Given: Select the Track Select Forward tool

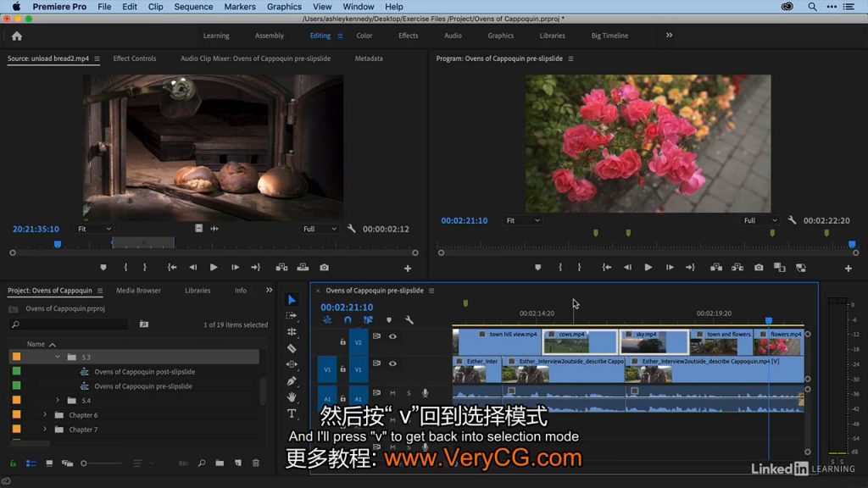Looking at the screenshot, I should [x=292, y=315].
